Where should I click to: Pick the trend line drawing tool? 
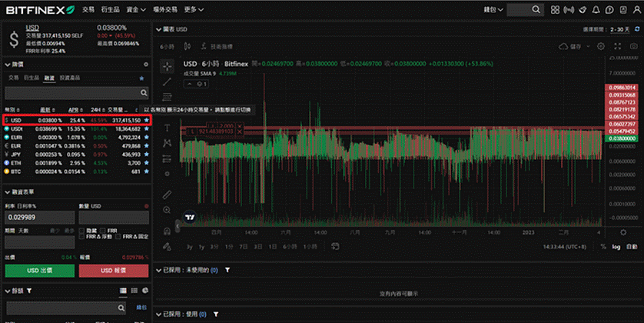(x=167, y=82)
